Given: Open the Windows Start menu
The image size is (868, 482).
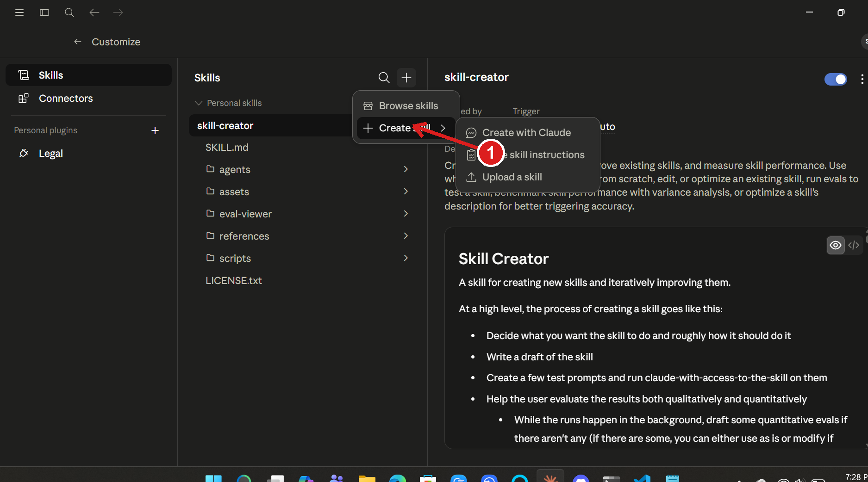Looking at the screenshot, I should point(213,478).
